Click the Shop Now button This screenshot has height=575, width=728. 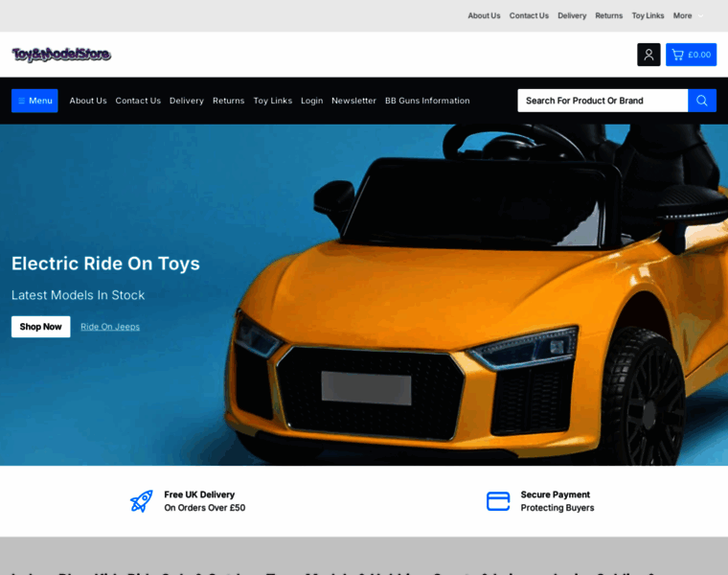pos(41,327)
